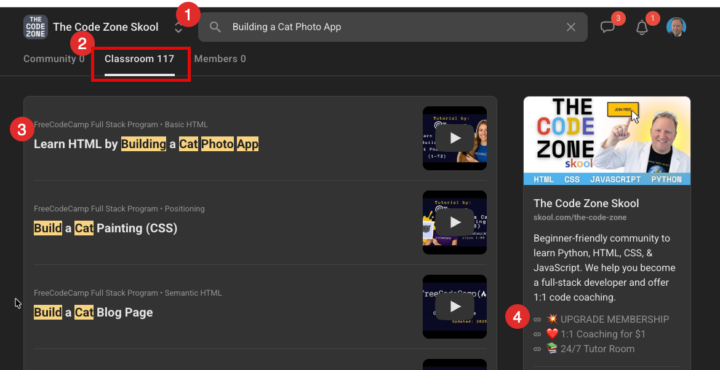The width and height of the screenshot is (720, 370).
Task: Click the 'FreeCodeCamp Full Stack Program • Positioning' text
Action: (x=119, y=209)
